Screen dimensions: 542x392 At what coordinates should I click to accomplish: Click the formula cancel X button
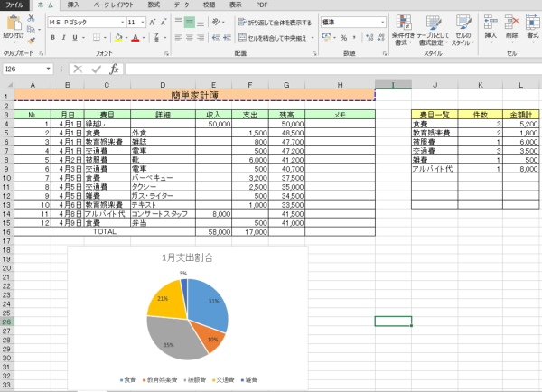coord(78,69)
